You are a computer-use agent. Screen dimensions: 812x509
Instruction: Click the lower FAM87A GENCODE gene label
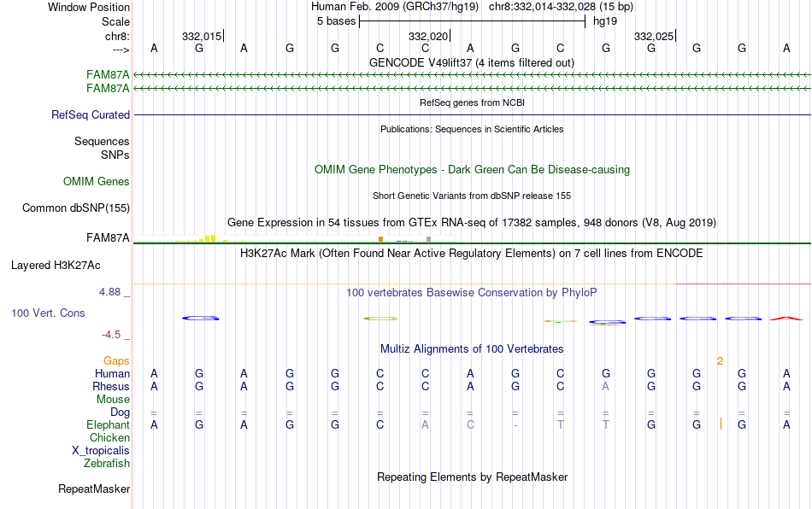pyautogui.click(x=108, y=89)
